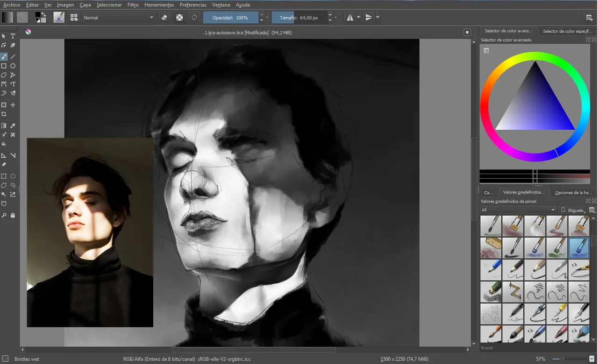Select the Rectangular Selection tool
This screenshot has height=364, width=598.
(4, 176)
